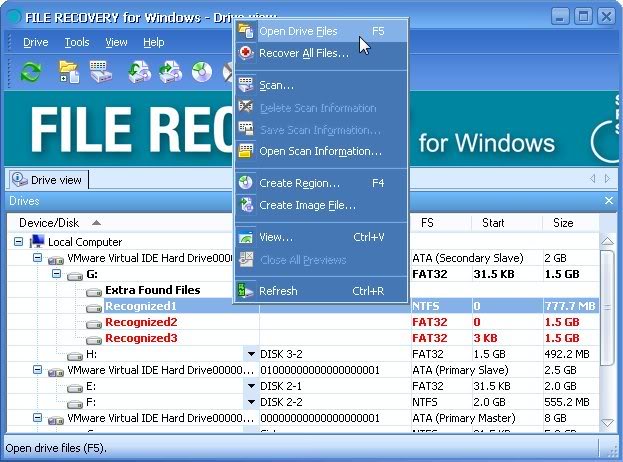The image size is (623, 462).
Task: Open the View menu in menu bar
Action: [116, 42]
